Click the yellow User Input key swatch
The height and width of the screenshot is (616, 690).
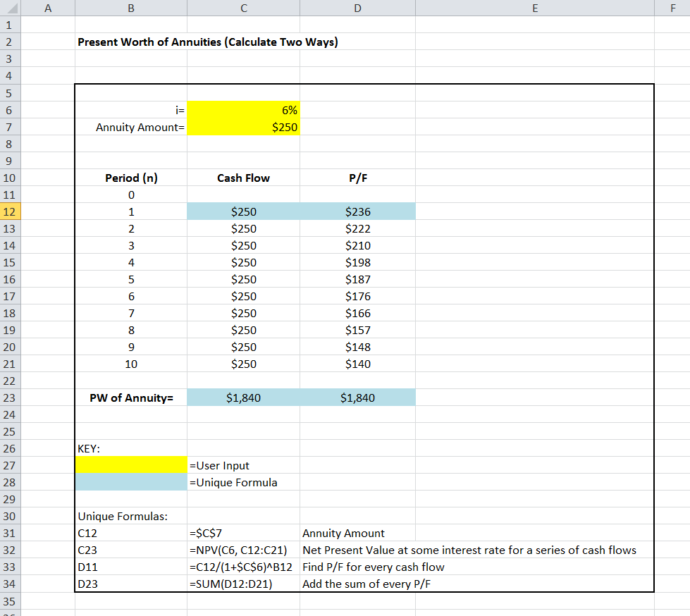tap(130, 465)
